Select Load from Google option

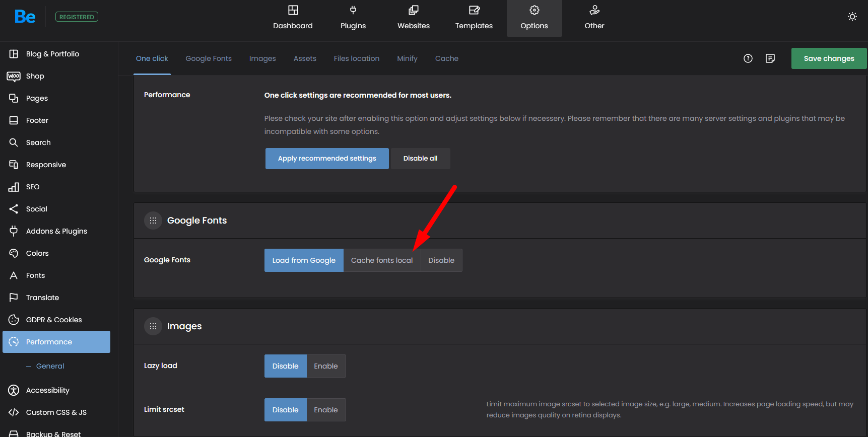click(x=304, y=260)
